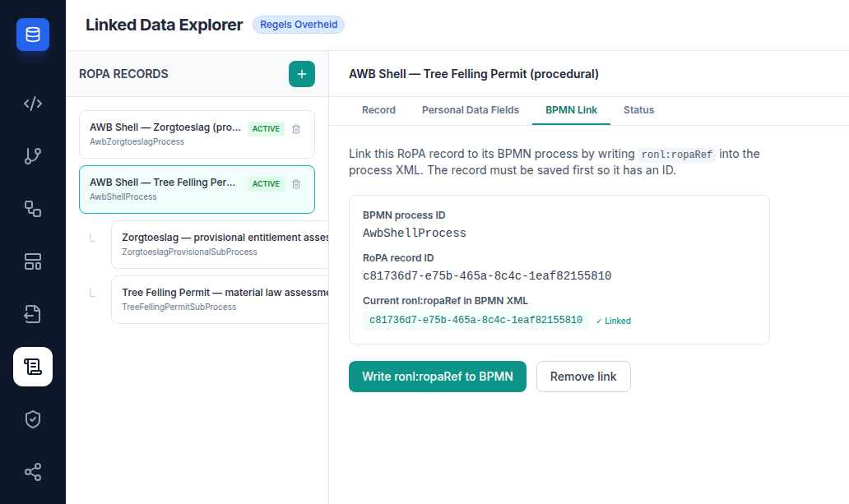
Task: Click ACTIVE badge on Zorgtoeslag record
Action: click(266, 129)
